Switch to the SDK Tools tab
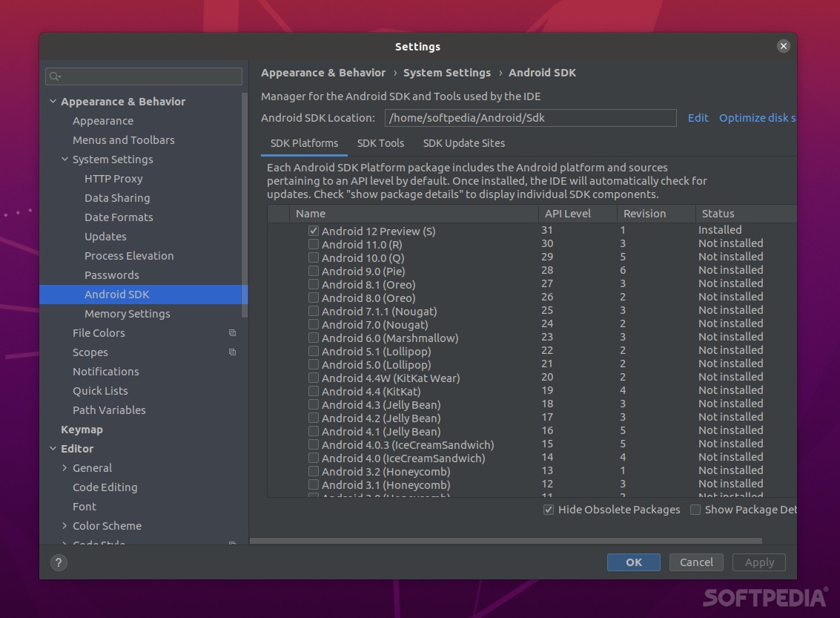Image resolution: width=840 pixels, height=618 pixels. pos(380,143)
